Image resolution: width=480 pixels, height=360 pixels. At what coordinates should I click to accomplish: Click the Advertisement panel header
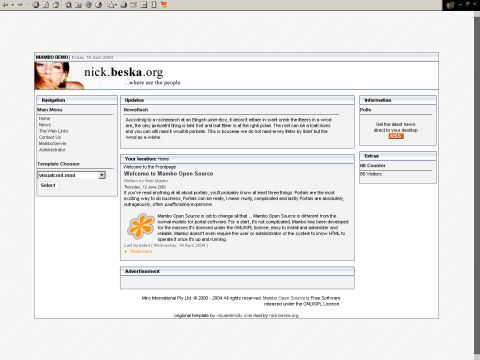click(237, 271)
